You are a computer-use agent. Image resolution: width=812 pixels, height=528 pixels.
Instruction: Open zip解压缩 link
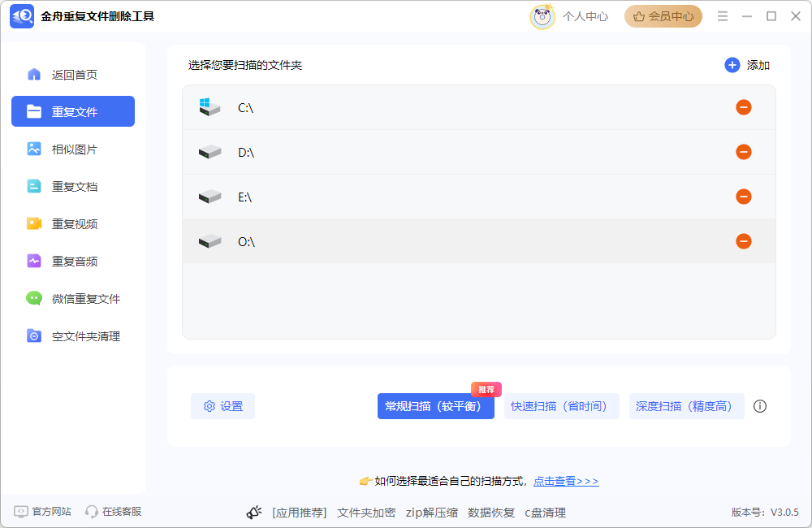click(431, 513)
